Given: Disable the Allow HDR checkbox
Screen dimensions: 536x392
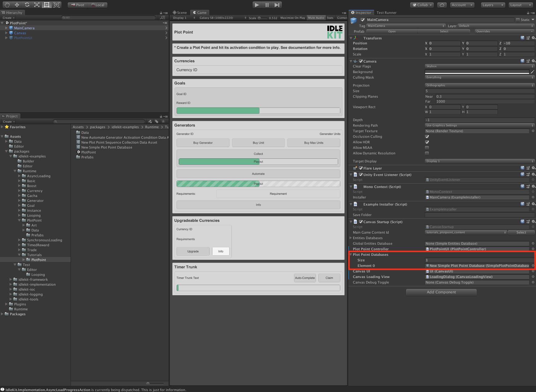Looking at the screenshot, I should pos(427,142).
